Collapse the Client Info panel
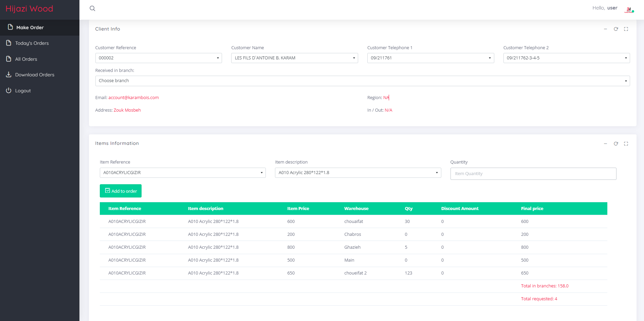Screen dimensions: 644x321 [605, 29]
